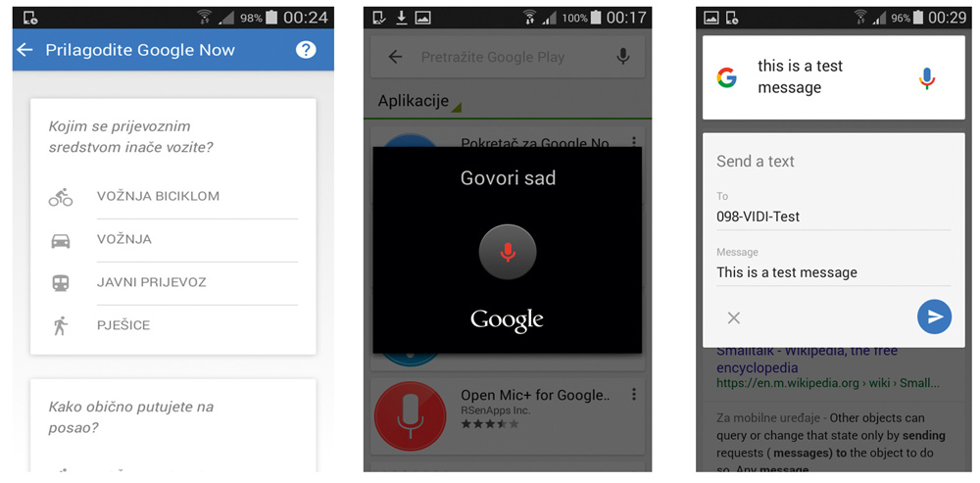Tap red microphone in Govori sad dialog
Viewport: 980px width, 483px height.
tap(508, 253)
